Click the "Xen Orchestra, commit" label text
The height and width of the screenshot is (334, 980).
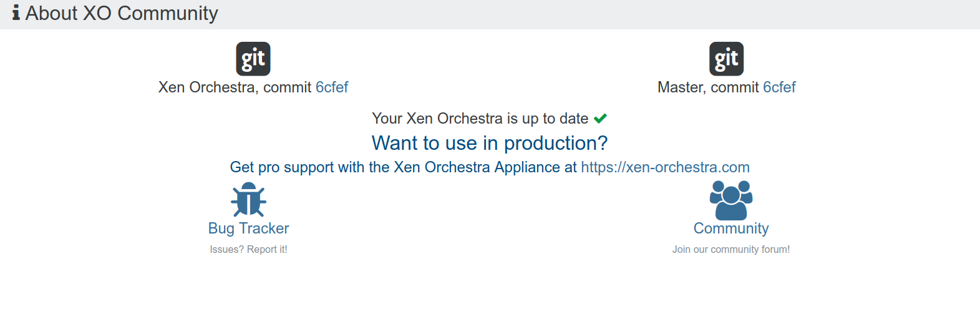235,87
